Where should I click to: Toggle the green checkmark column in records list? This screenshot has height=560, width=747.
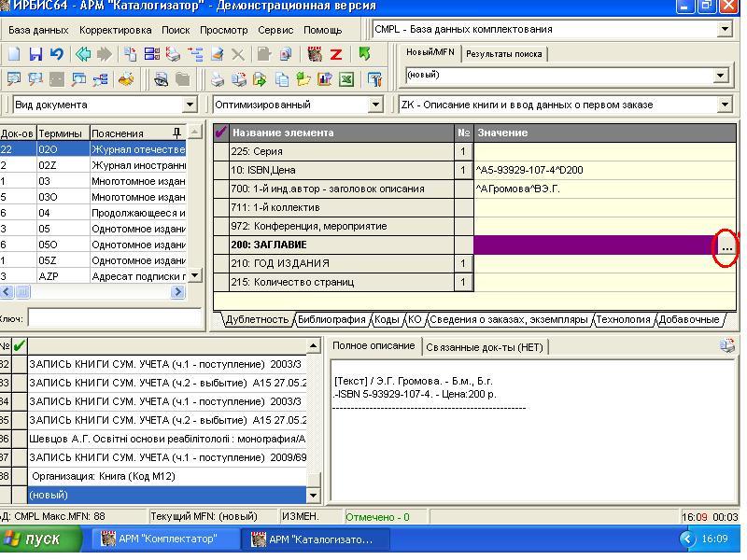pyautogui.click(x=20, y=346)
